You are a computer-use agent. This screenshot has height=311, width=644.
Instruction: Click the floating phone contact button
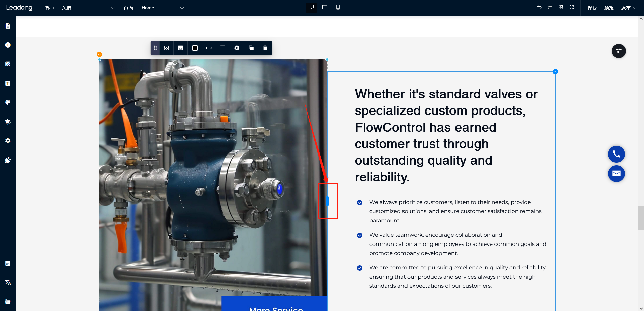[616, 154]
